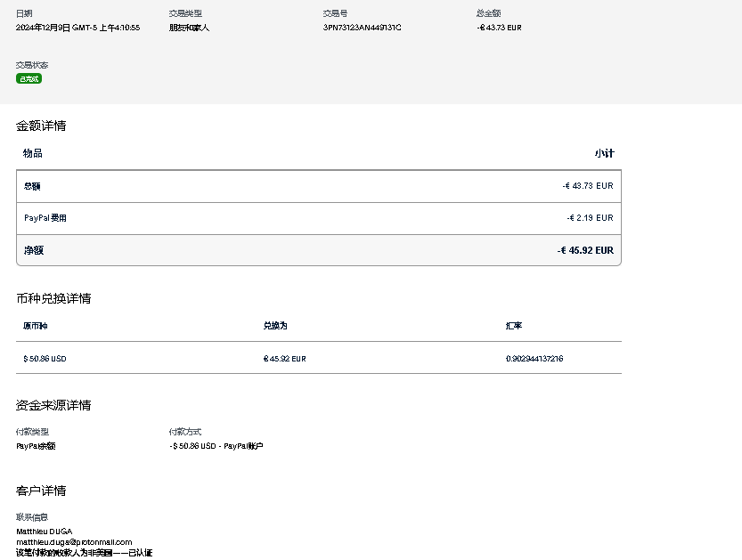Click the email matthieu.duga@protonmail.com

74,542
